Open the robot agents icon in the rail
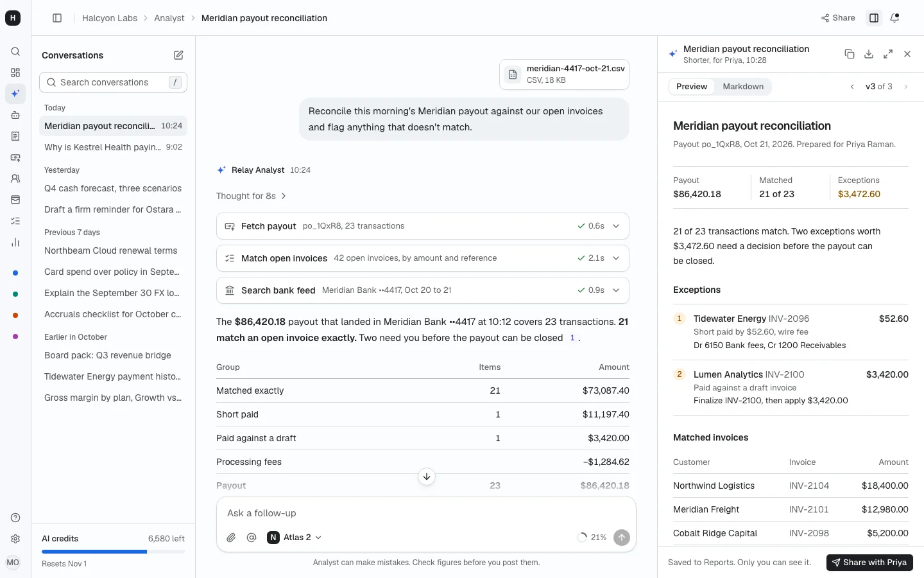 (x=15, y=115)
